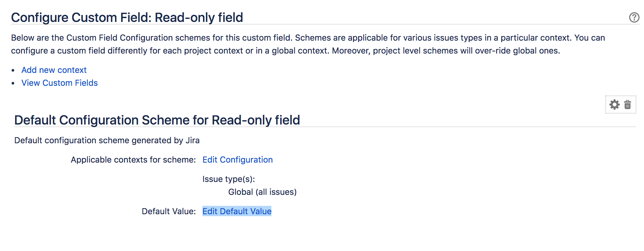Screen dimensions: 644x251
Task: Click Global (all issues) issue type text
Action: pos(263,192)
